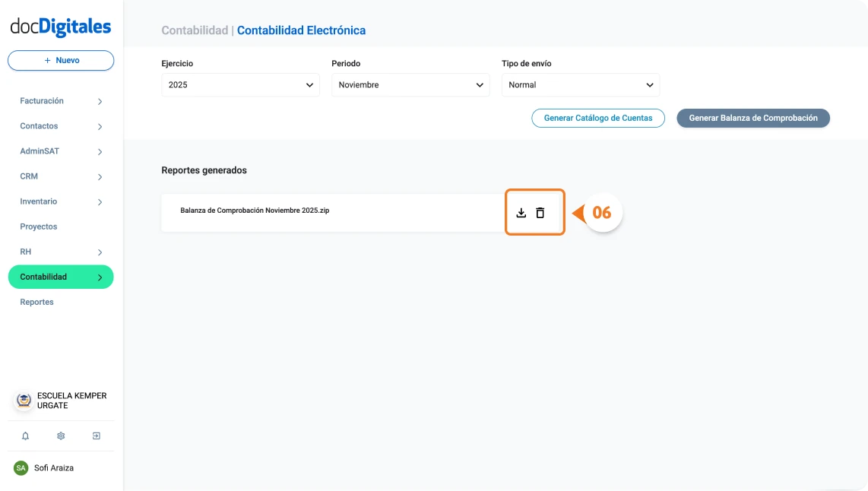Expand the Facturación menu chevron
The width and height of the screenshot is (868, 491).
coord(98,100)
